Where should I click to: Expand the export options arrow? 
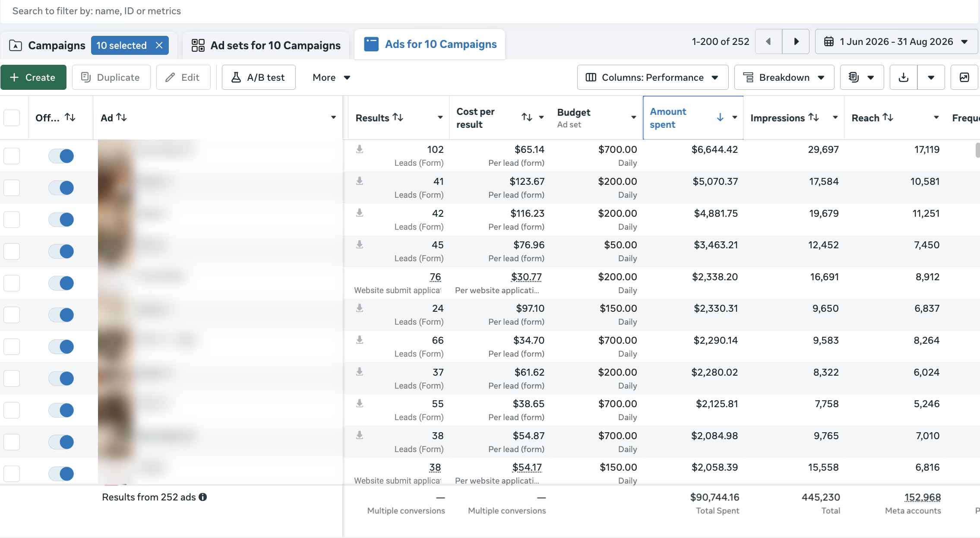(931, 77)
